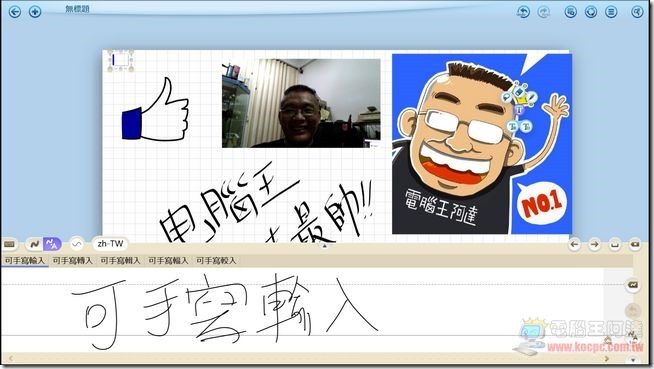The width and height of the screenshot is (654, 369).
Task: Select the freehand stroke input mode
Action: coord(35,244)
